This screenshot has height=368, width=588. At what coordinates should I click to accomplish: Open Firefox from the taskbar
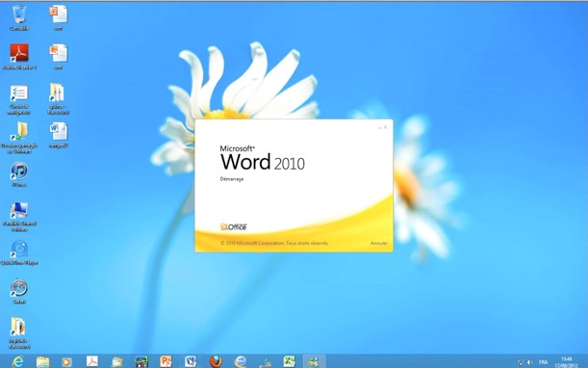pos(216,361)
